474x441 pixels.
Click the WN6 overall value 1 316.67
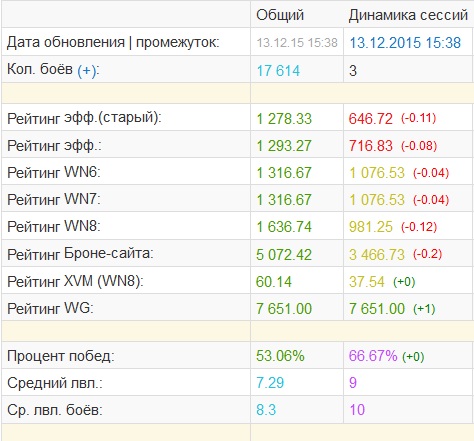pyautogui.click(x=284, y=173)
